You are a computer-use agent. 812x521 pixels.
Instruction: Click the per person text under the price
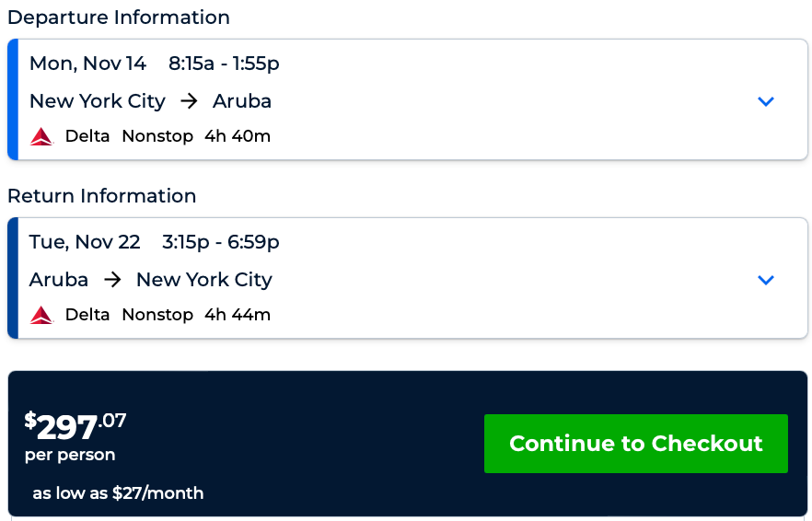(x=70, y=455)
